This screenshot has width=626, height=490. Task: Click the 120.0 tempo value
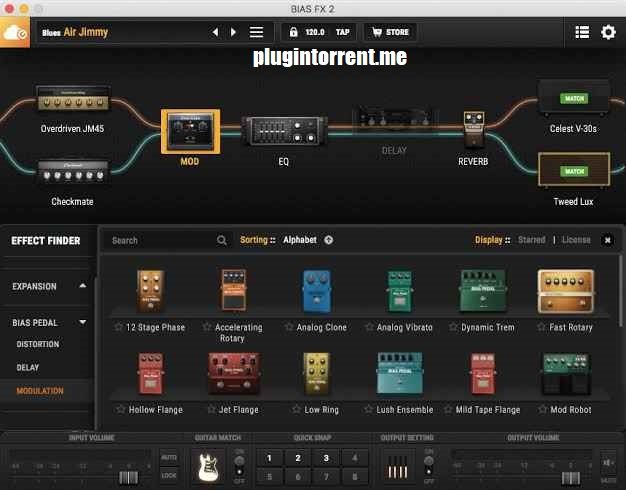[x=315, y=32]
